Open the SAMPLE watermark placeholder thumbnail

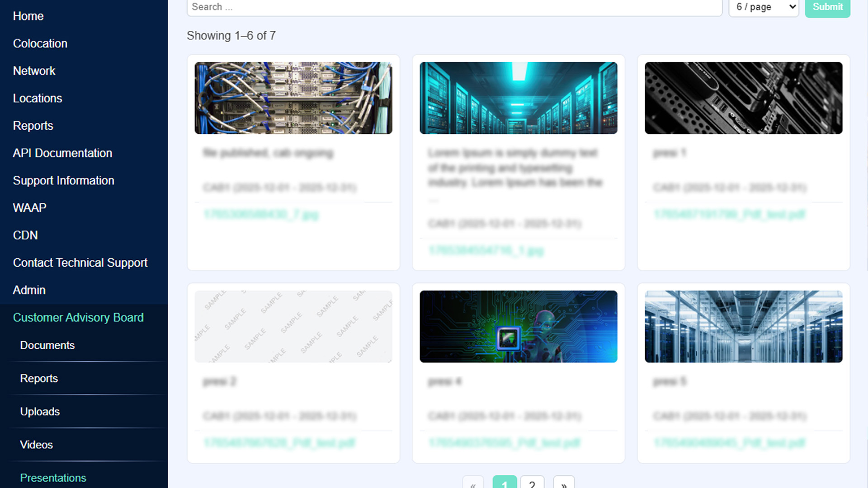pyautogui.click(x=293, y=326)
